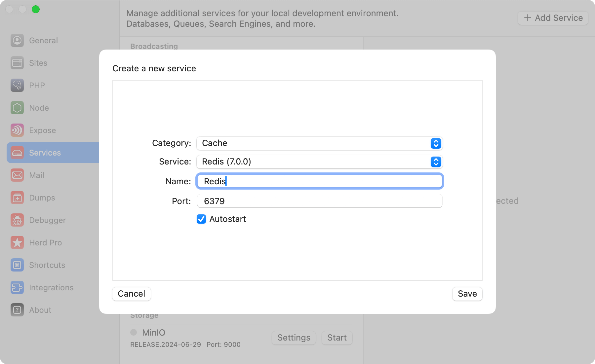Viewport: 595px width, 364px height.
Task: Select the Services server icon
Action: click(17, 153)
